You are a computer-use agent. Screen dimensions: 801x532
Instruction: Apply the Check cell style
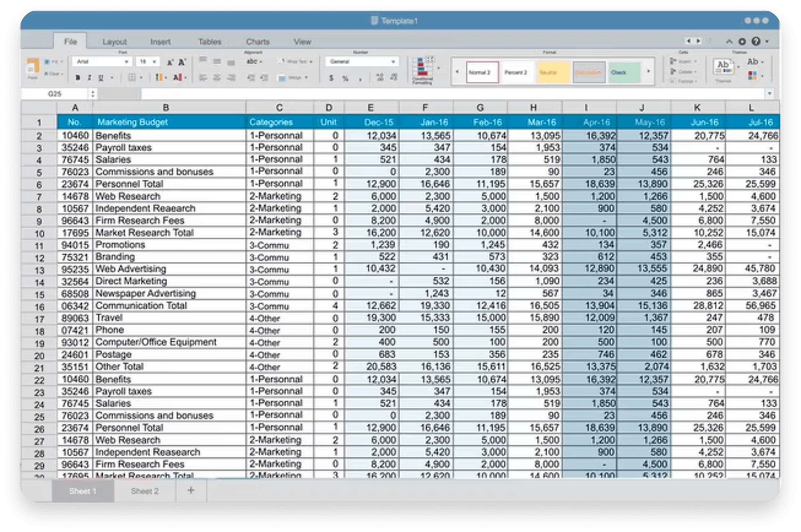(624, 72)
